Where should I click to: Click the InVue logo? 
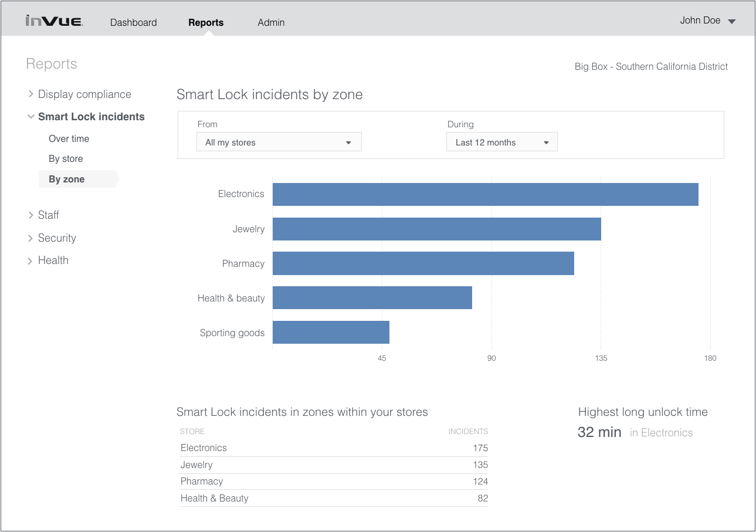[x=54, y=22]
